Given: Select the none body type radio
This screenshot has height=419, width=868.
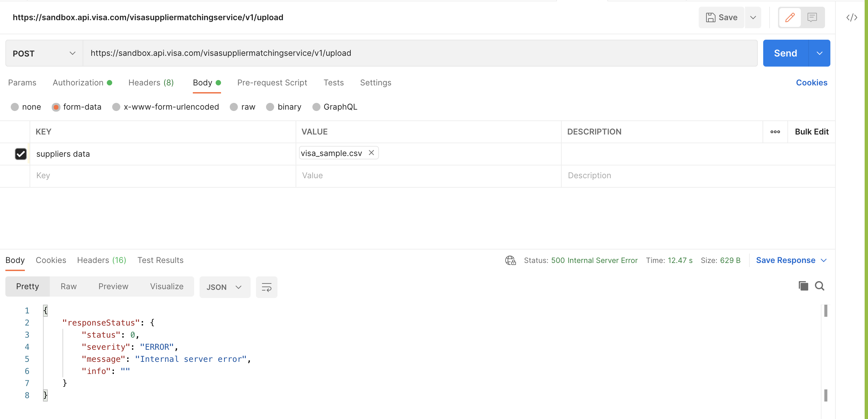Looking at the screenshot, I should (14, 107).
